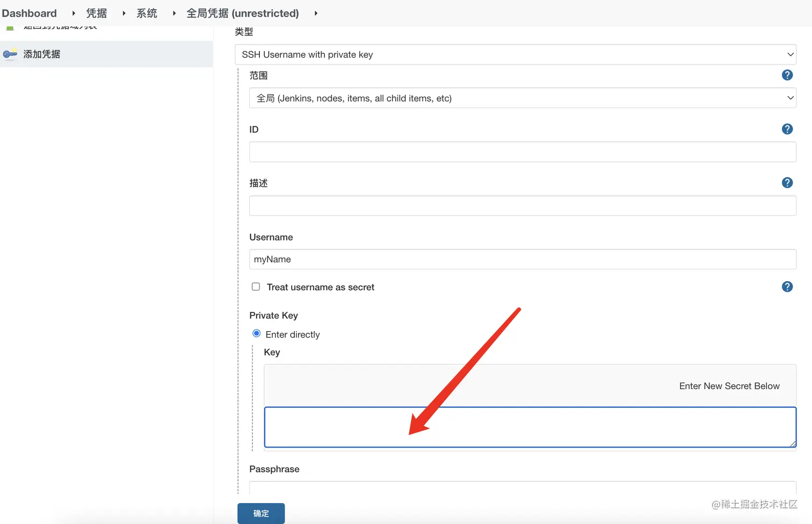Open help for the 范围 scope field
The height and width of the screenshot is (524, 812).
click(x=787, y=75)
